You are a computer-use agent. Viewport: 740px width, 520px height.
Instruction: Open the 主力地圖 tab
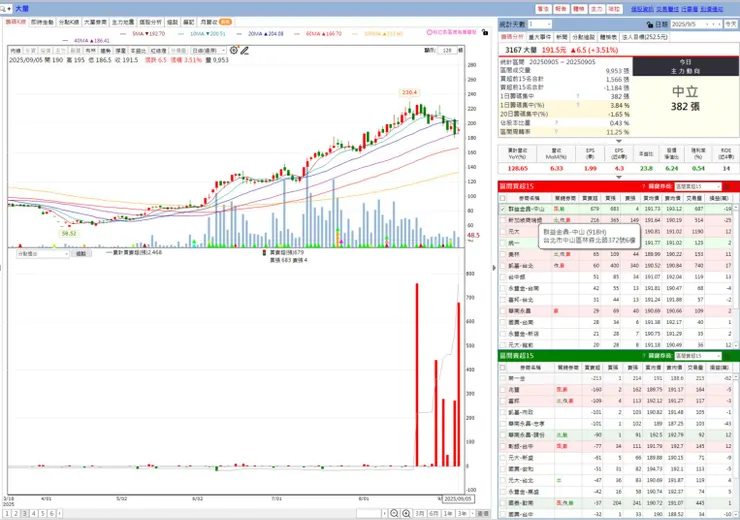(x=123, y=22)
